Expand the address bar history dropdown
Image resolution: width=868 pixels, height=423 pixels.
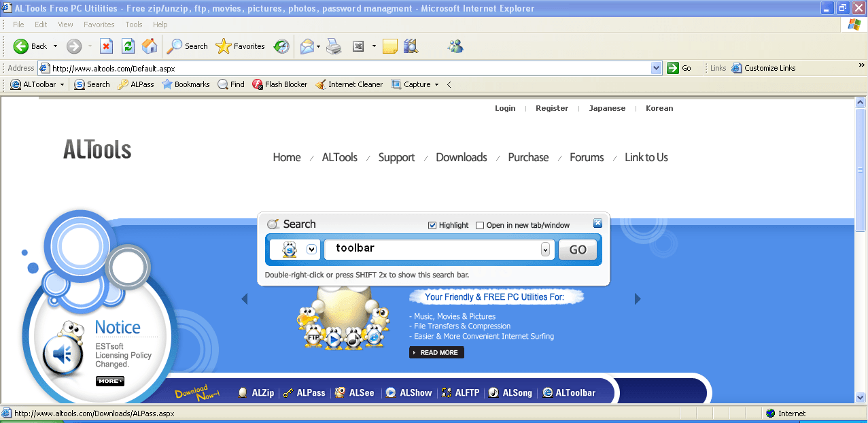tap(655, 67)
